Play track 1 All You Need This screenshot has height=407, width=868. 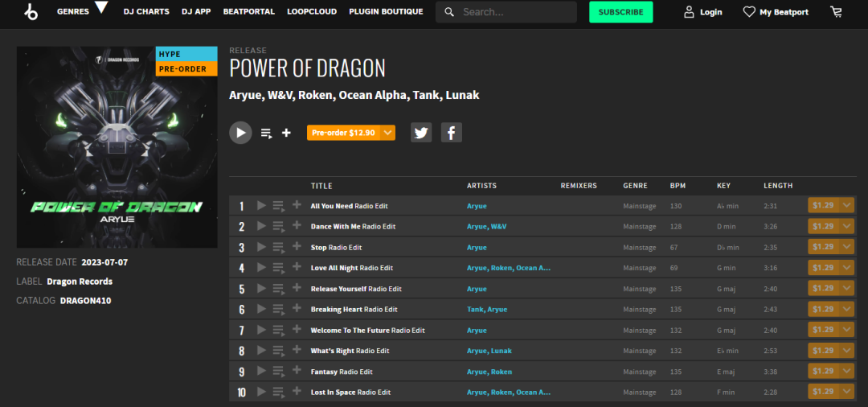(261, 206)
